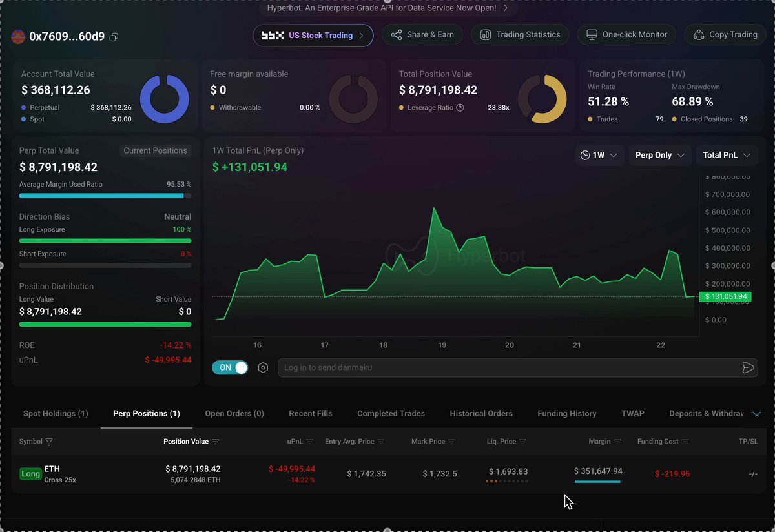Click the One-click Monitor screen icon
Screen dimensions: 775x532
[592, 35]
